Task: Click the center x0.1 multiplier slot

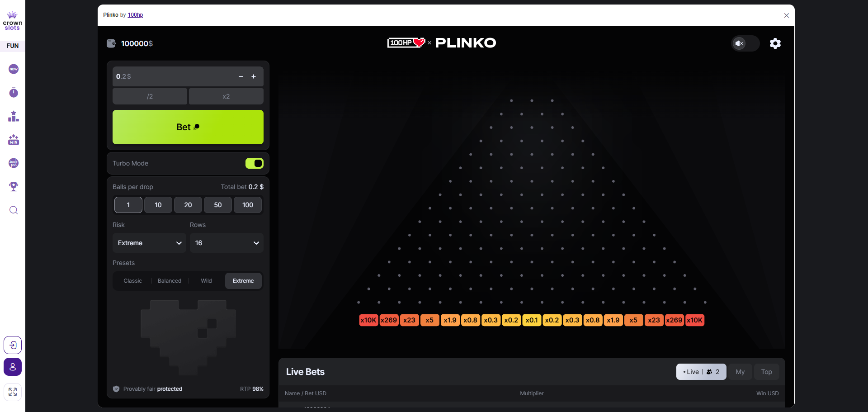Action: click(x=532, y=320)
